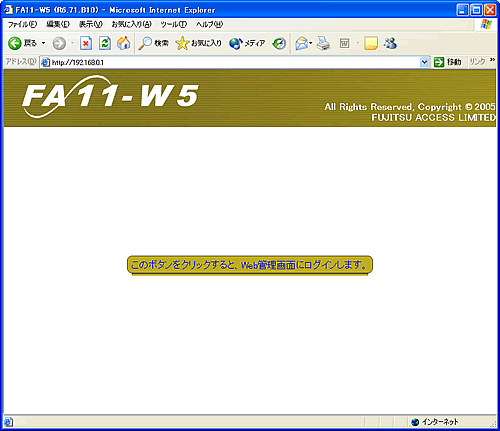
Task: Open the ツール(T) menu
Action: [173, 24]
